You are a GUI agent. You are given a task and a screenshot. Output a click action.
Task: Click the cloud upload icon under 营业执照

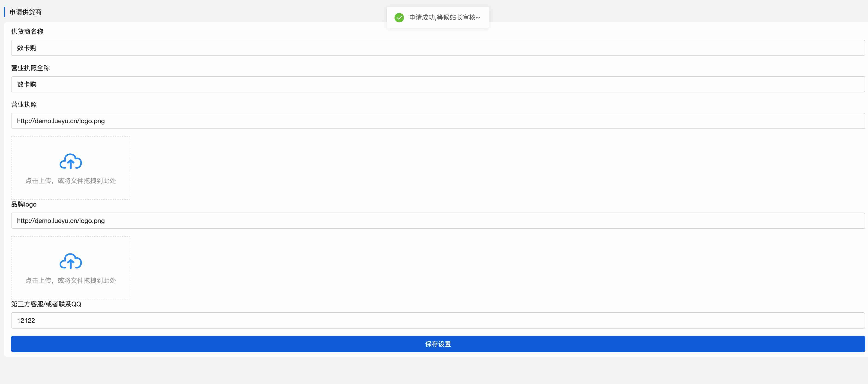point(70,161)
